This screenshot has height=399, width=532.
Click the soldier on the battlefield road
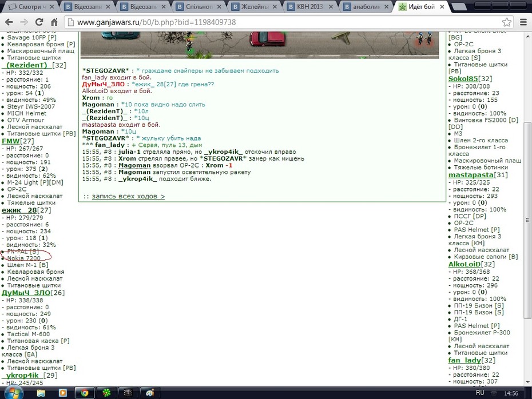point(189,44)
